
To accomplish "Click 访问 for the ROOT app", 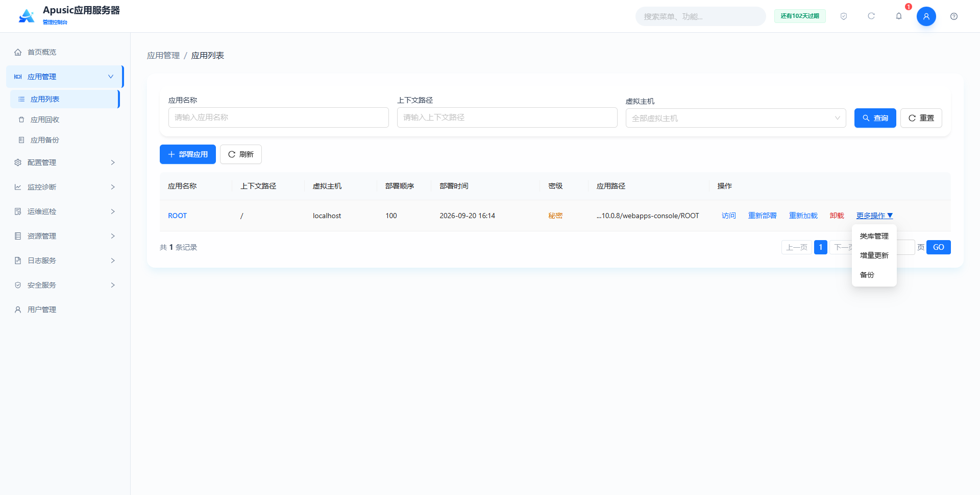I will pyautogui.click(x=729, y=216).
